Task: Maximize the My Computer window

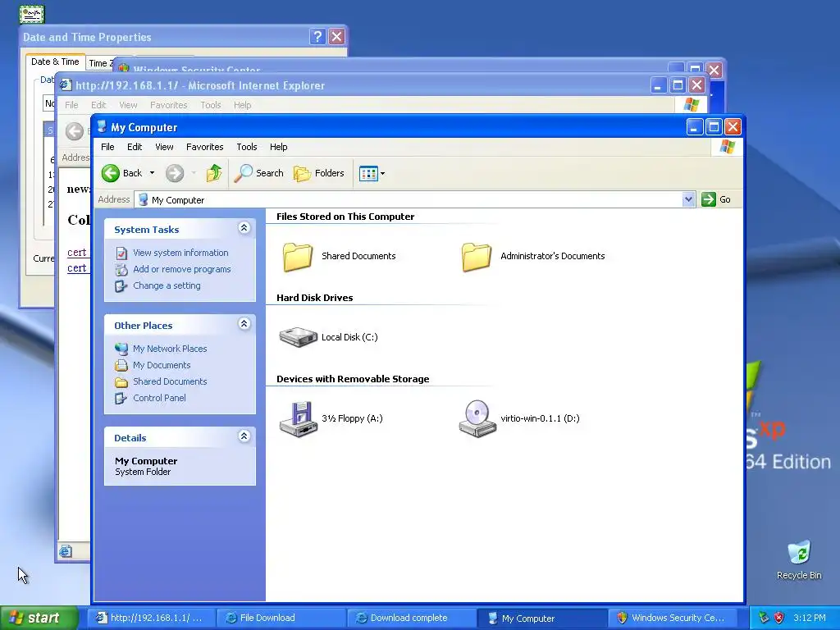Action: coord(714,127)
